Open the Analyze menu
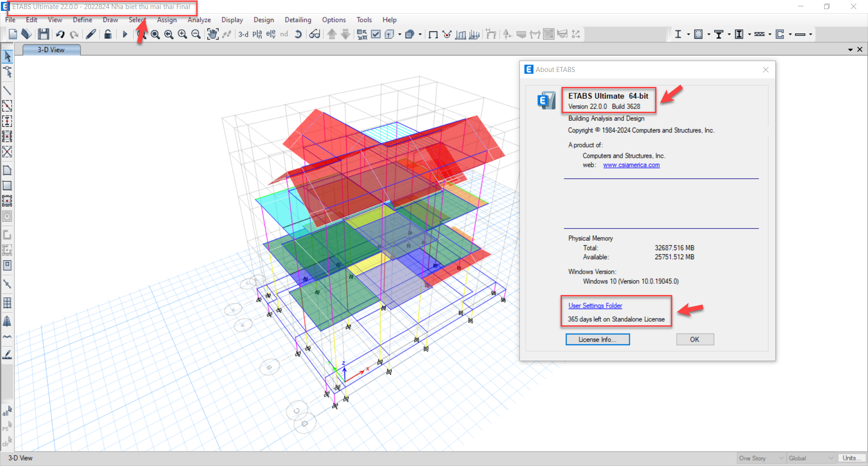 tap(199, 20)
